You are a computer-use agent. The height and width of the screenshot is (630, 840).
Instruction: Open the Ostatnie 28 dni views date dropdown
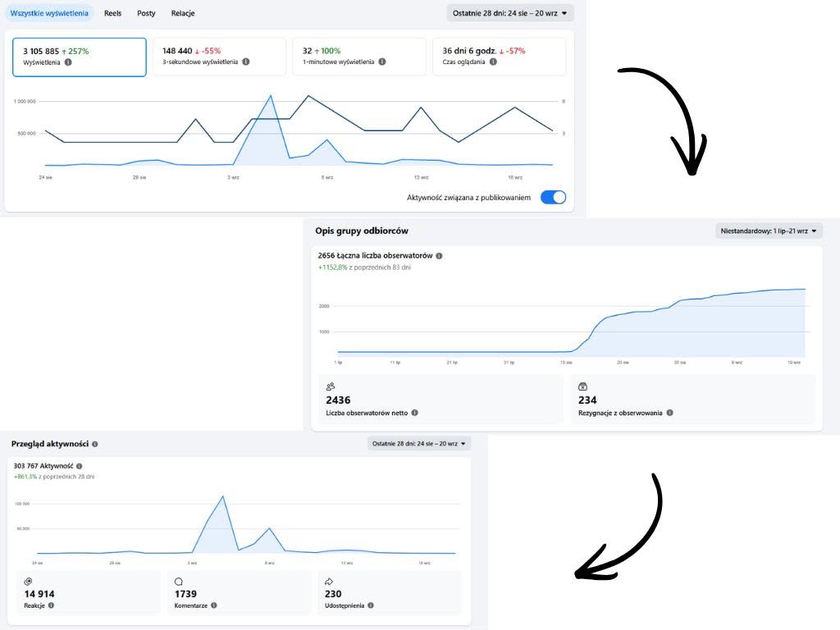point(510,13)
